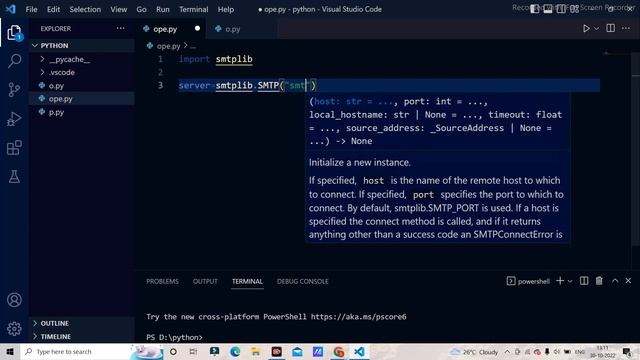Open the Windows Start button
This screenshot has height=360, width=640.
pos(10,351)
